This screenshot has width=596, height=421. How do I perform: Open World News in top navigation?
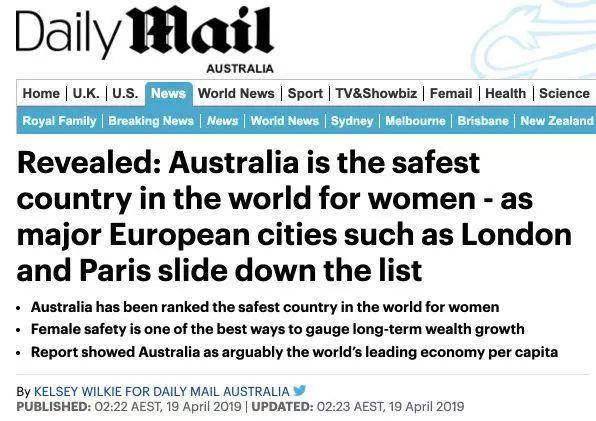pyautogui.click(x=236, y=93)
